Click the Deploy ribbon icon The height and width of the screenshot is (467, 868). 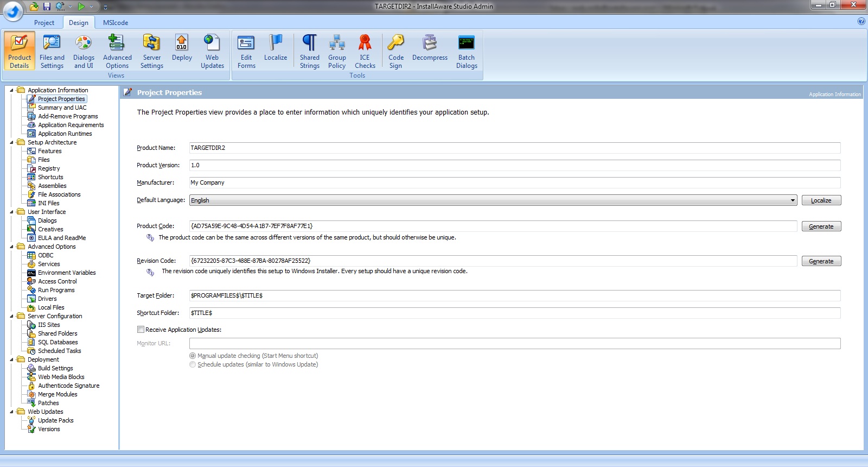click(182, 48)
